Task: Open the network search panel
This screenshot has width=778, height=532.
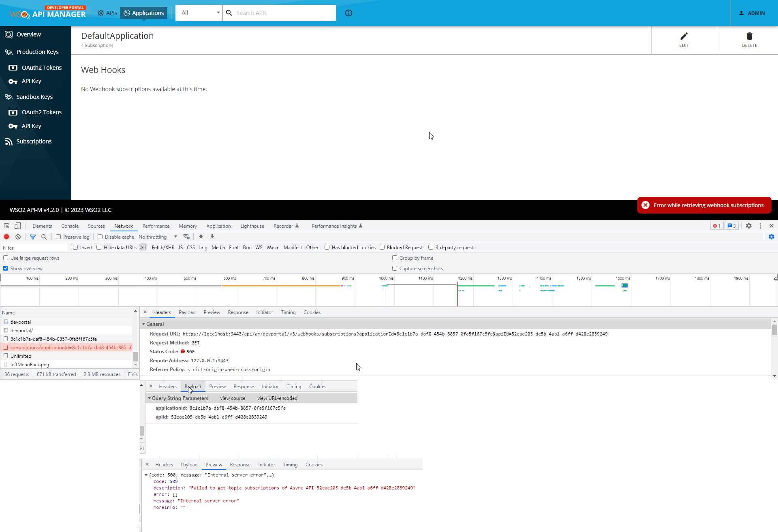Action: tap(44, 237)
